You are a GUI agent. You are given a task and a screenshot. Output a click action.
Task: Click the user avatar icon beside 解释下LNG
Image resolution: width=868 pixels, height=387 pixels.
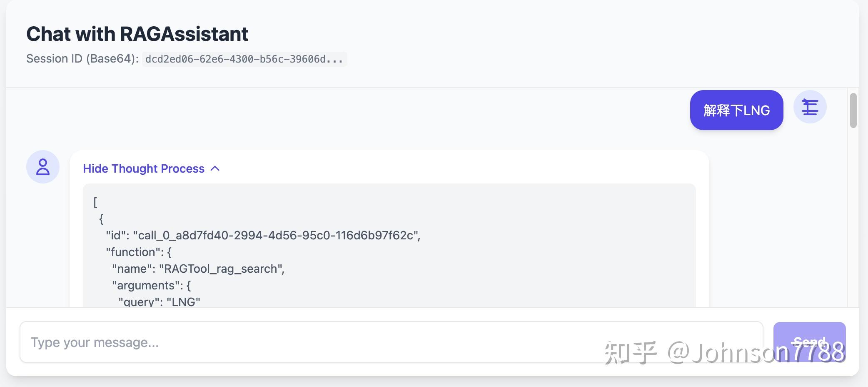click(x=810, y=107)
